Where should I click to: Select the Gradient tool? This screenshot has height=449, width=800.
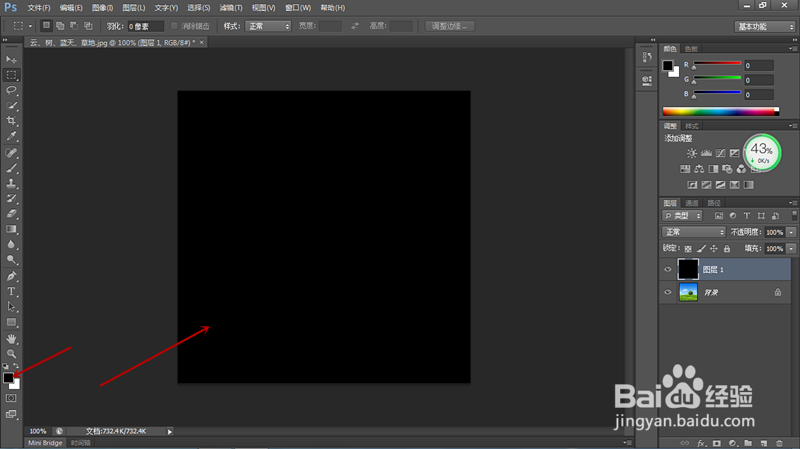point(11,229)
